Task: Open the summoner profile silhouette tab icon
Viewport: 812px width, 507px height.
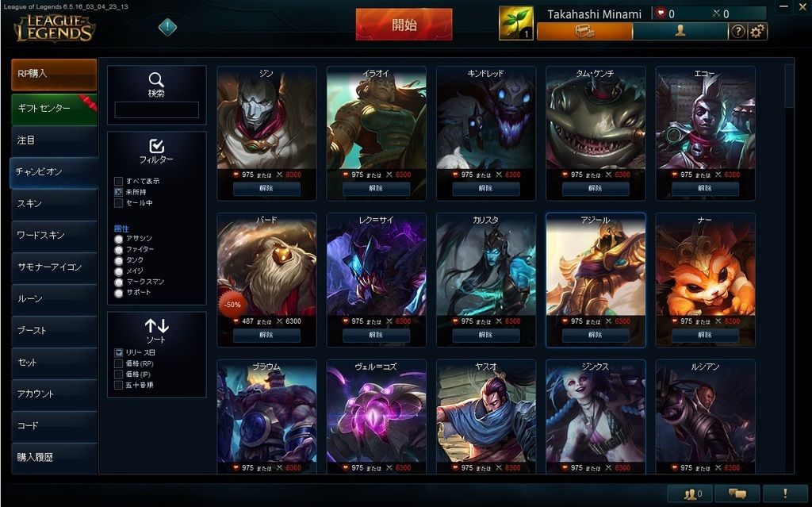Action: click(680, 32)
